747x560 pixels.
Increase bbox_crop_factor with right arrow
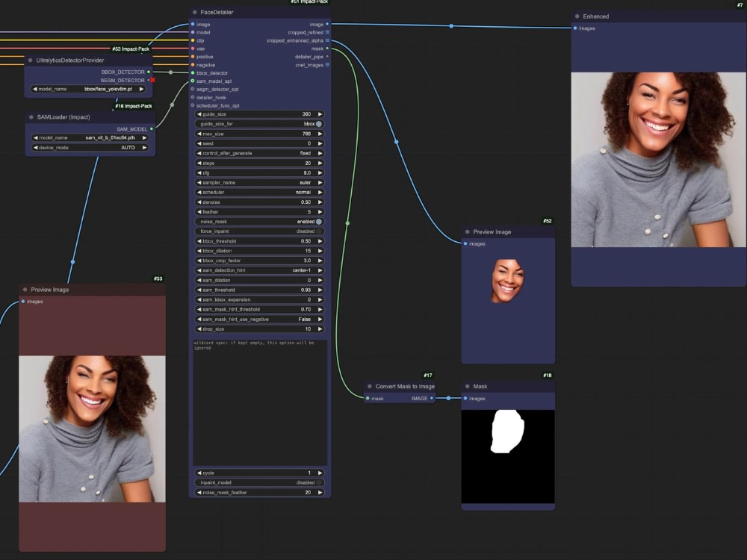pos(320,261)
